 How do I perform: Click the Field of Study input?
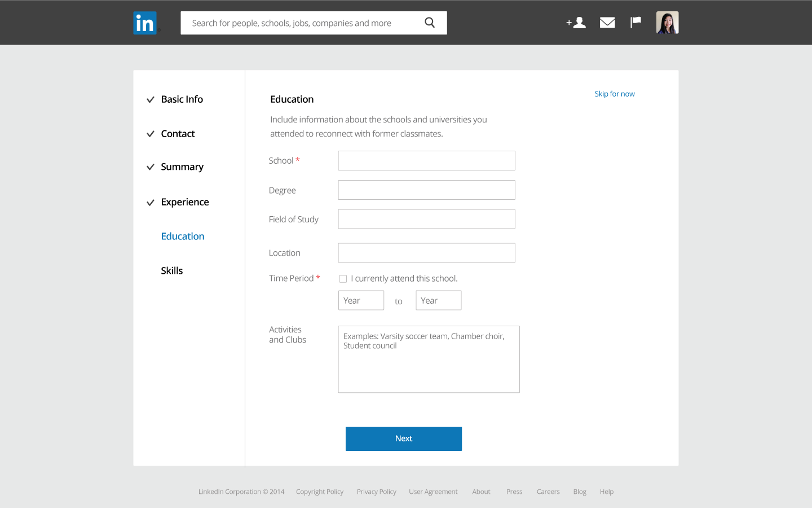coord(426,219)
